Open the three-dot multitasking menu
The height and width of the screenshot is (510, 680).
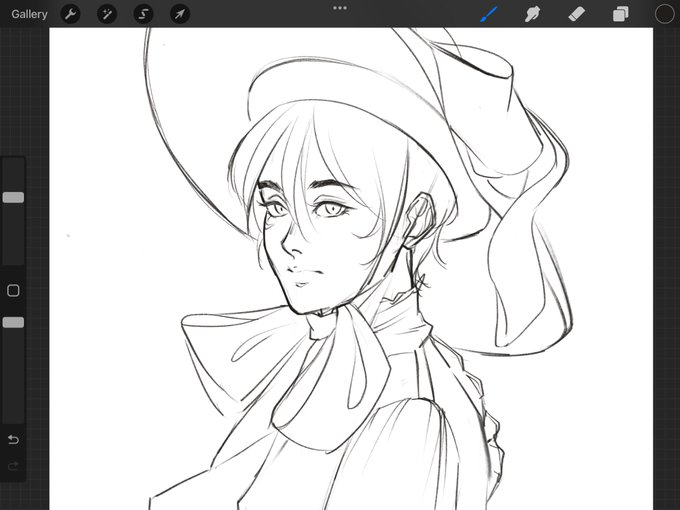[x=340, y=8]
